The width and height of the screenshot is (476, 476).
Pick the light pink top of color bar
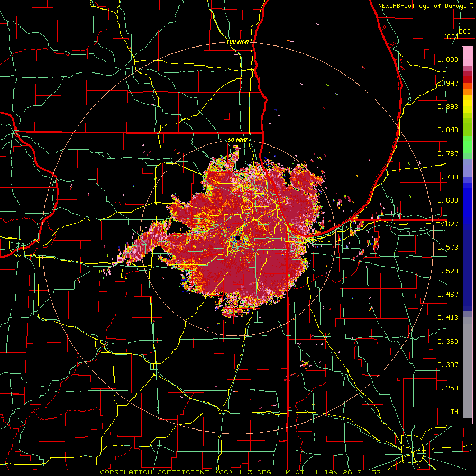point(467,56)
